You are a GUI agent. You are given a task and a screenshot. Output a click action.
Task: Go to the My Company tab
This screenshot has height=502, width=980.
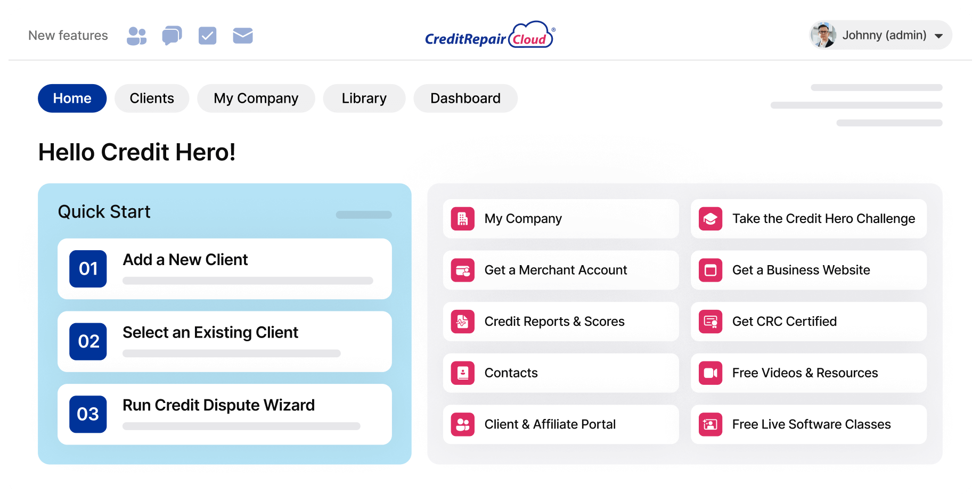tap(256, 98)
